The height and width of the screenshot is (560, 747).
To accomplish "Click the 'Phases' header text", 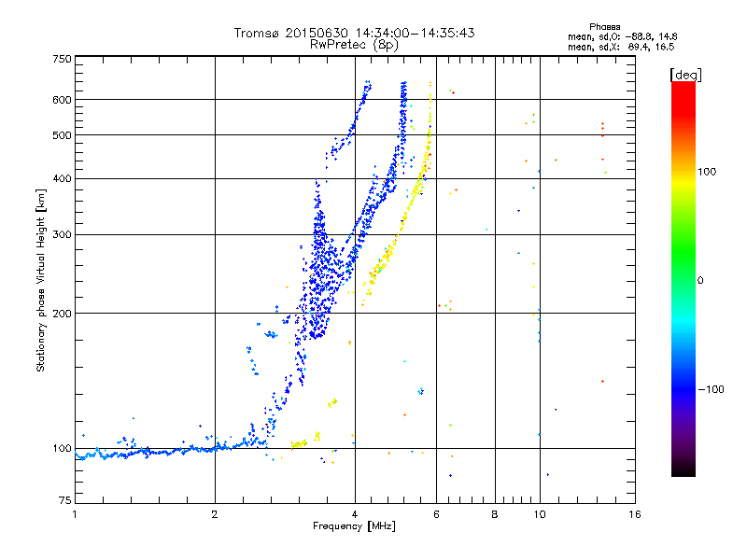I will pos(604,27).
